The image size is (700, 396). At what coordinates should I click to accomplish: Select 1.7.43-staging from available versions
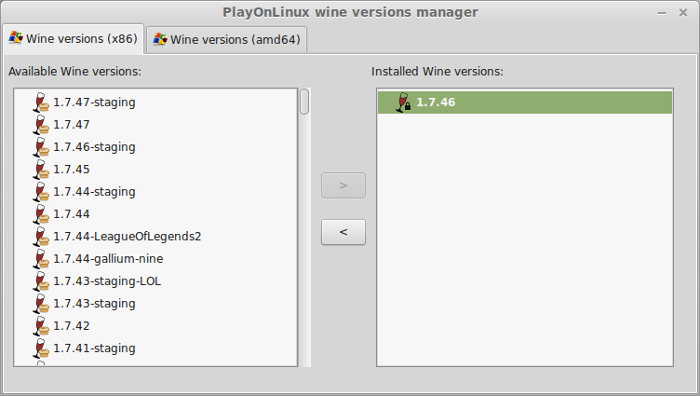[94, 303]
